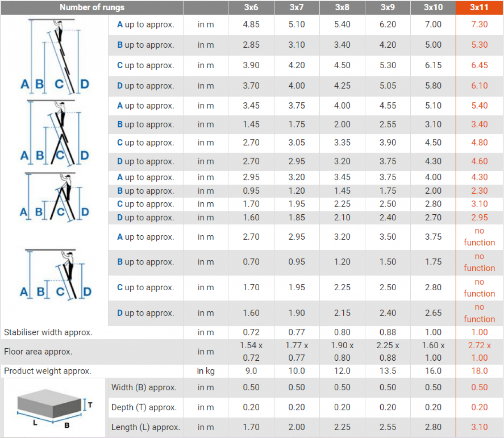504x438 pixels.
Task: Open the 3x10 column header
Action: click(x=433, y=7)
